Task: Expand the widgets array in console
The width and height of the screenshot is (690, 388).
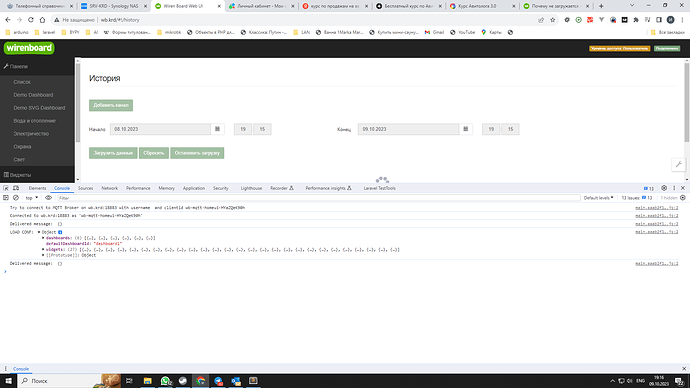Action: pyautogui.click(x=43, y=249)
